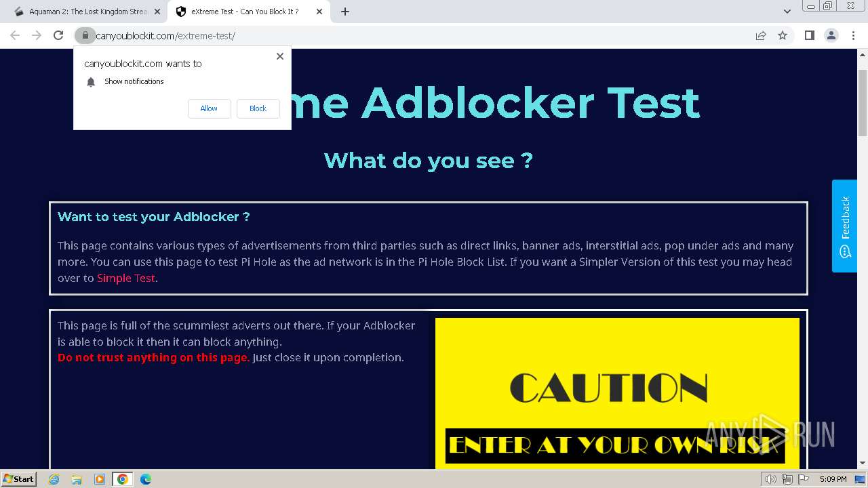This screenshot has width=868, height=488.
Task: Open File Explorer from taskbar
Action: [77, 479]
